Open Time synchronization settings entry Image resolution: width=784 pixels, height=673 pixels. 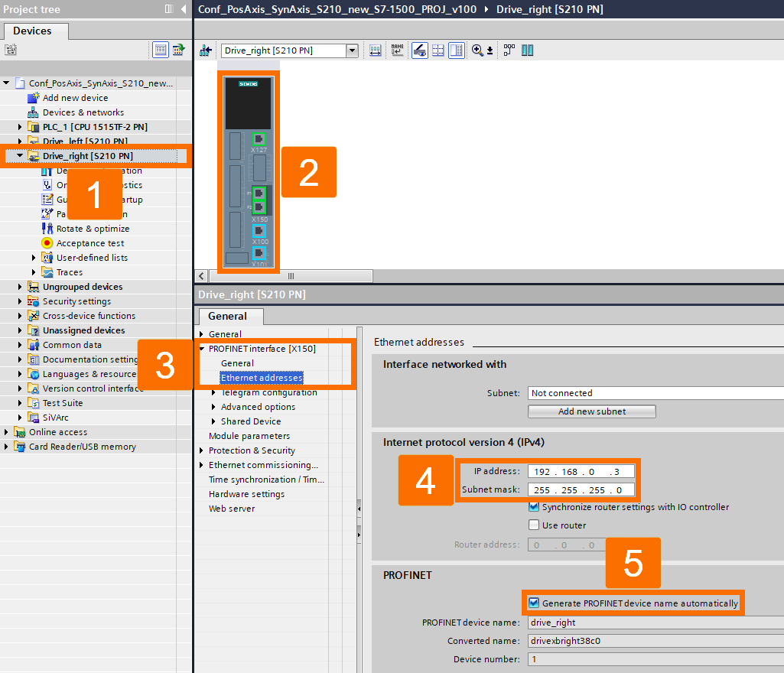coord(266,480)
